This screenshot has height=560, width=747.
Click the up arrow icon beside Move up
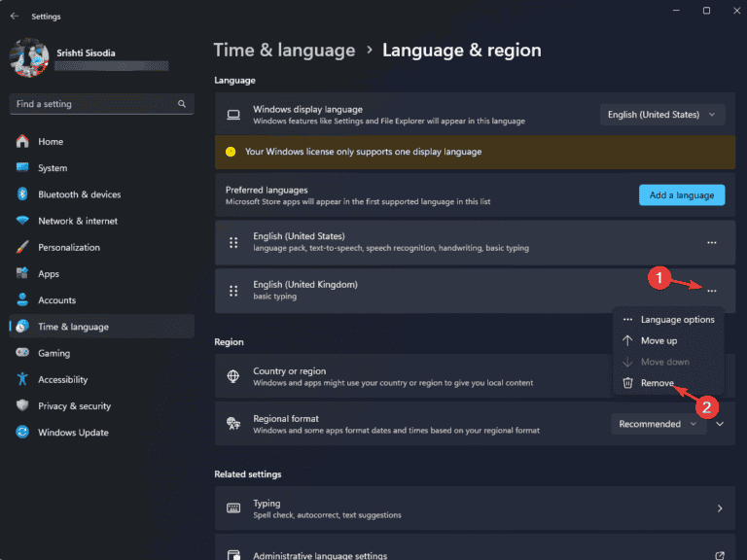pos(627,340)
